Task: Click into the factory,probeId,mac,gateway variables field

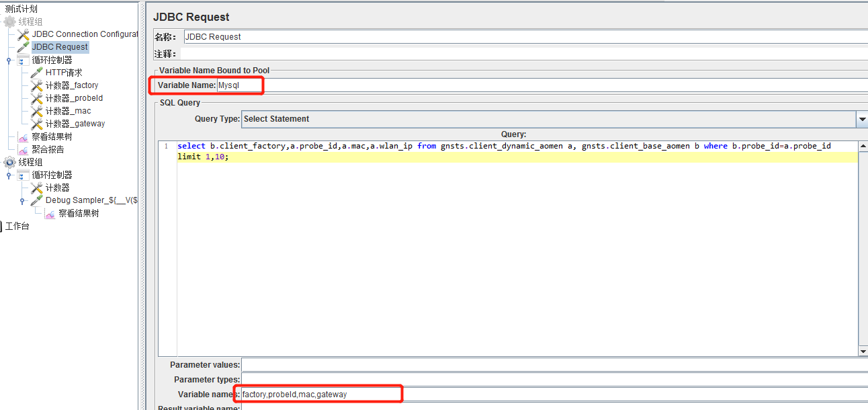Action: [x=316, y=394]
